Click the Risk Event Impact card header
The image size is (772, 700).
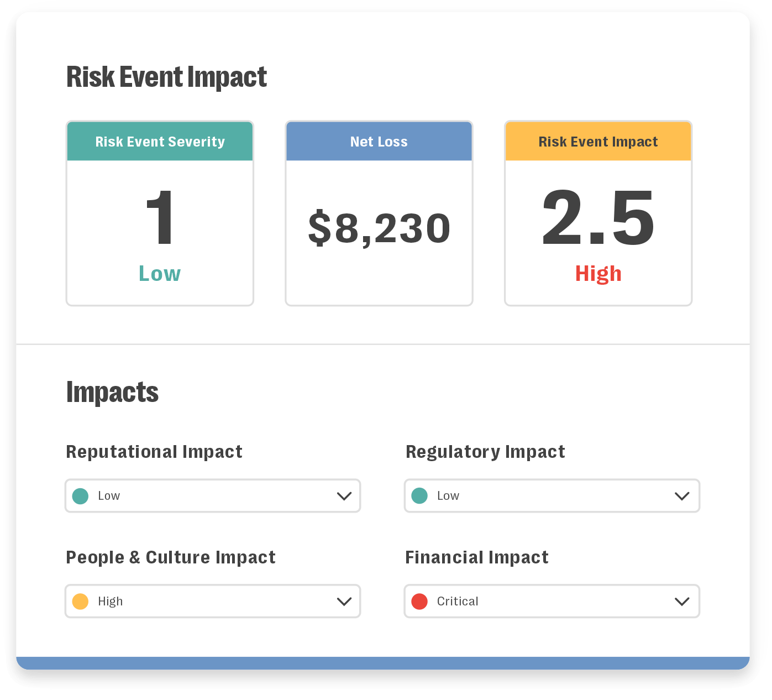tap(598, 142)
